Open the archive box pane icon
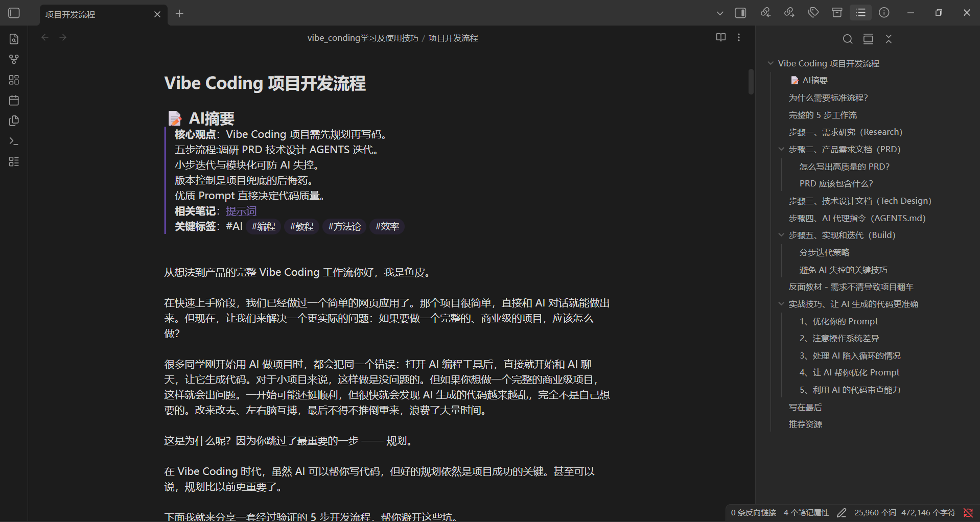Screen dimensions: 980x522 click(837, 13)
